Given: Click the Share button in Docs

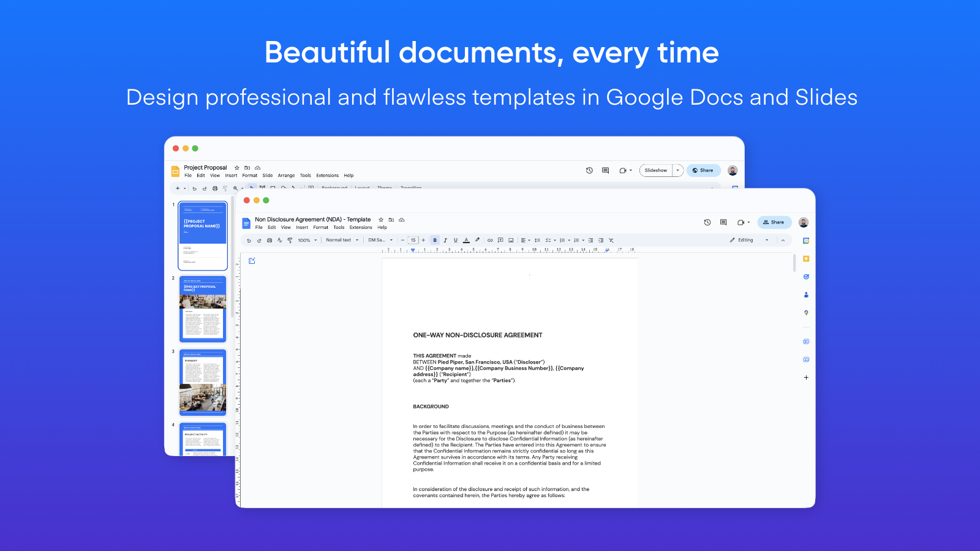Looking at the screenshot, I should tap(774, 222).
